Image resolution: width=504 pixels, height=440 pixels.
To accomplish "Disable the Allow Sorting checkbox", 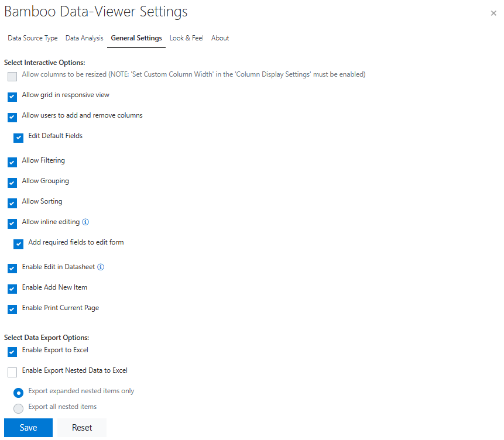I will [x=12, y=203].
